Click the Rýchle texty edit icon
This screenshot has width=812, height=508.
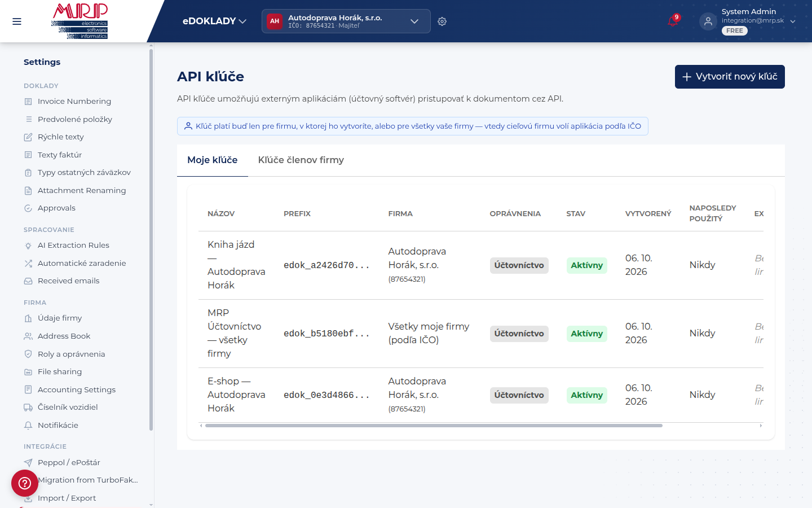[28, 137]
